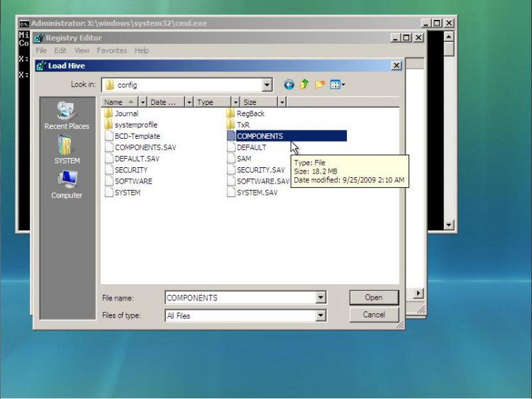Select the RegBack folder

click(245, 113)
